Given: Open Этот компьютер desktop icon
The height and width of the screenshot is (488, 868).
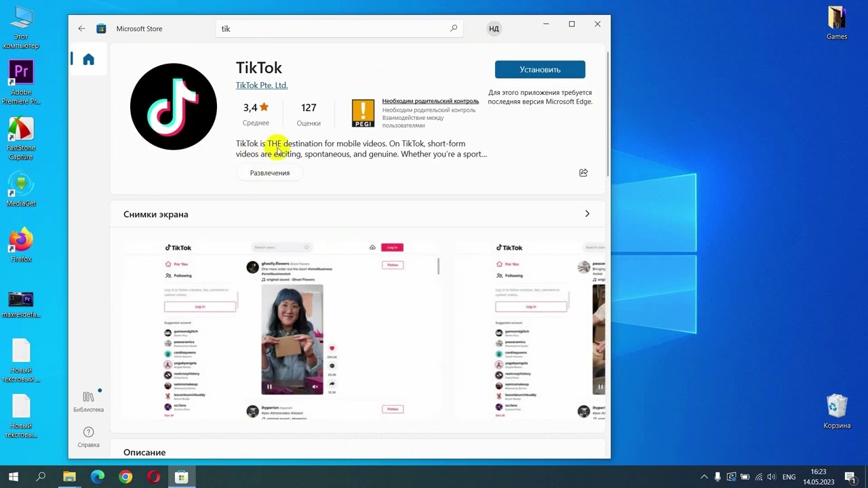Looking at the screenshot, I should (21, 28).
